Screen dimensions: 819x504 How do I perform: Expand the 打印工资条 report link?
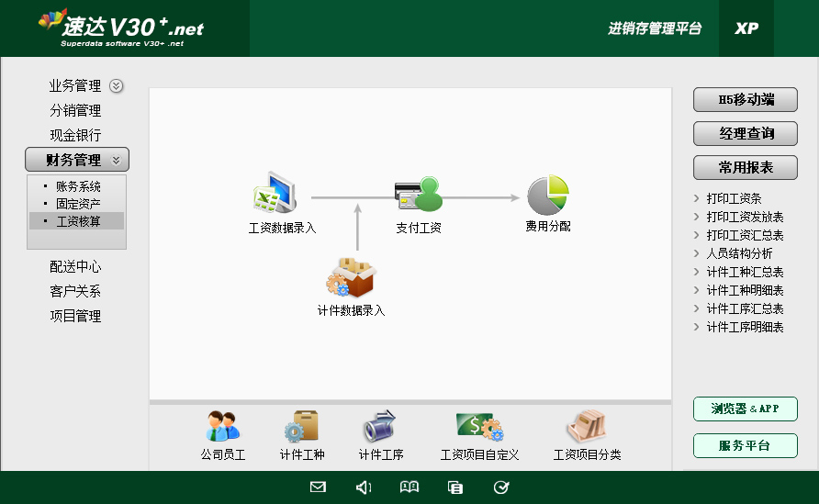(734, 198)
